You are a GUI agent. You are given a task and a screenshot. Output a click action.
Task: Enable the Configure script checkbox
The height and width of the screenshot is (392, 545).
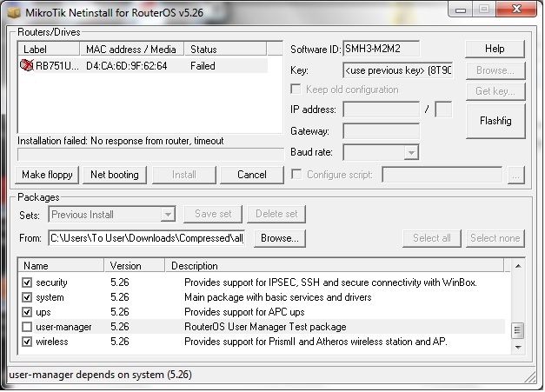pyautogui.click(x=296, y=174)
